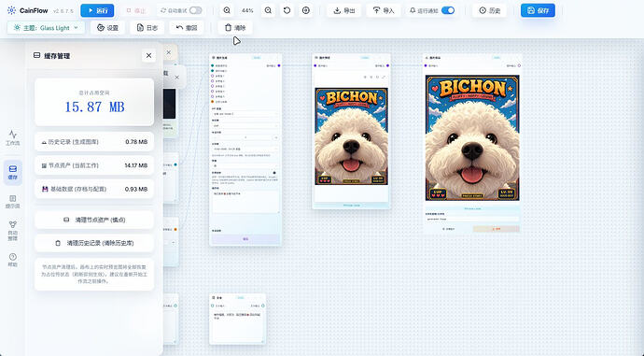Viewport: 644px width, 356px height.
Task: Click the 历史记录 (生成图库) 0.78 MB row
Action: [x=94, y=142]
